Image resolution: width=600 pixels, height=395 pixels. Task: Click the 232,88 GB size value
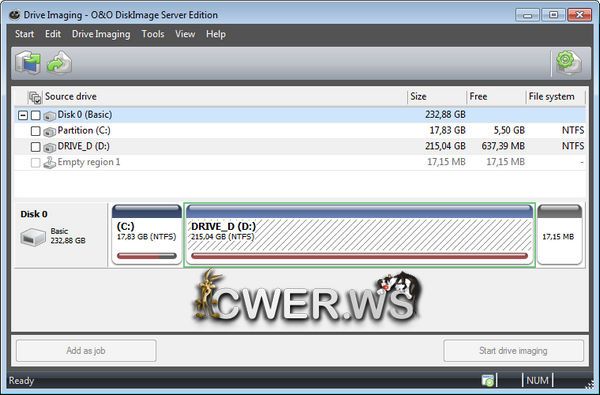[x=445, y=114]
